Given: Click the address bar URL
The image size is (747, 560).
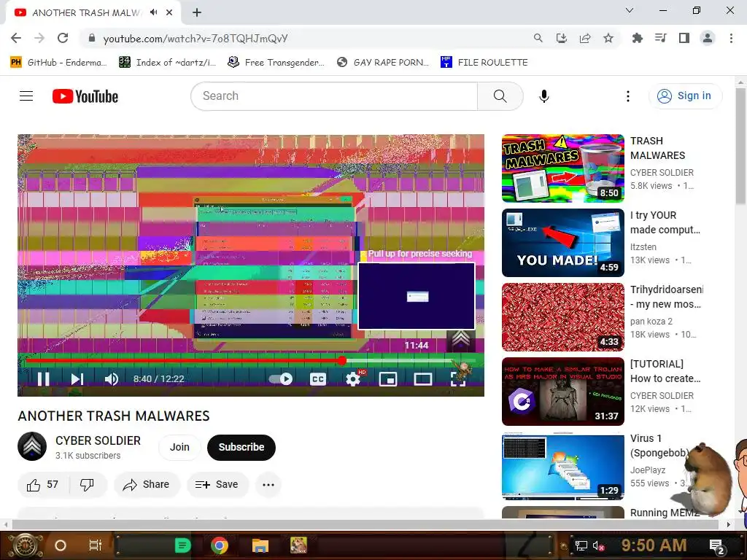Looking at the screenshot, I should [x=196, y=39].
